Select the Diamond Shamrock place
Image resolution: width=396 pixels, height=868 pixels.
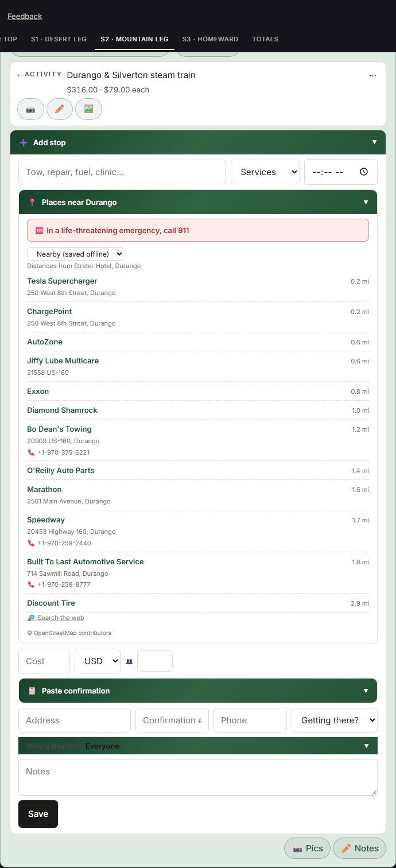[62, 410]
